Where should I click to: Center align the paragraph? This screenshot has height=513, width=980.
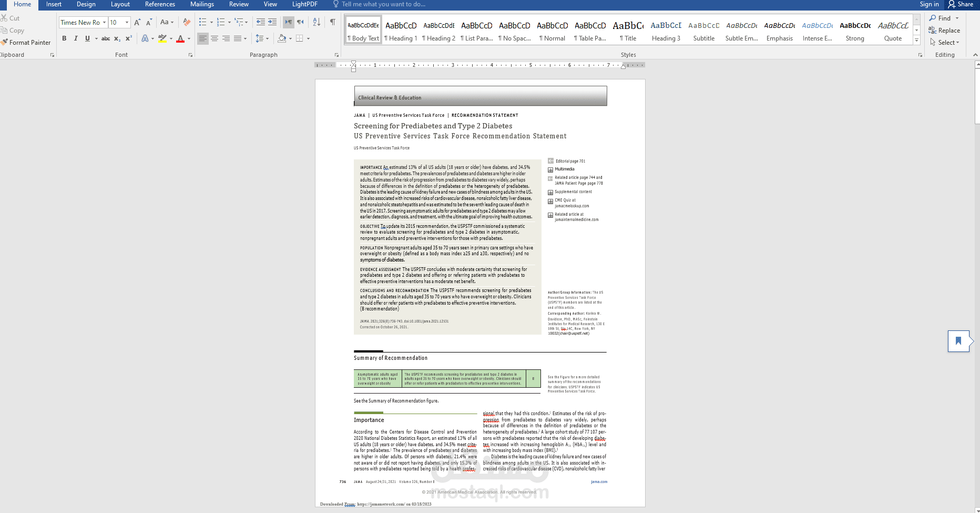215,38
